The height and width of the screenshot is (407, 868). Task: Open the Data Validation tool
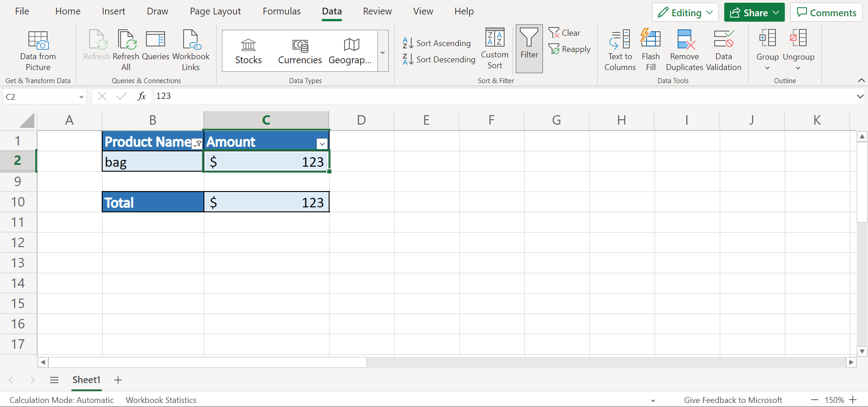coord(723,50)
